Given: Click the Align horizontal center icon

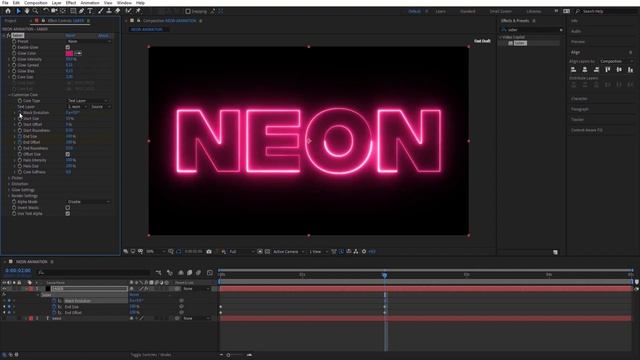Looking at the screenshot, I should coord(585,70).
